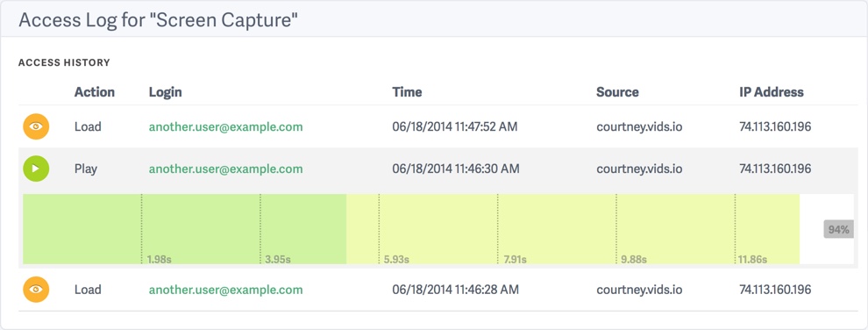Click the Play action label
The image size is (868, 330).
coord(86,169)
